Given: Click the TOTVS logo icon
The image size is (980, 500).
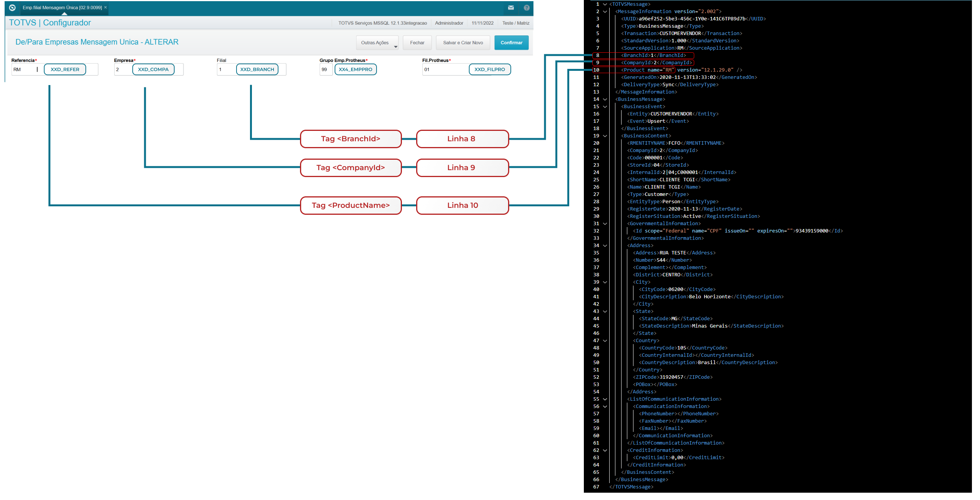Looking at the screenshot, I should (x=12, y=8).
